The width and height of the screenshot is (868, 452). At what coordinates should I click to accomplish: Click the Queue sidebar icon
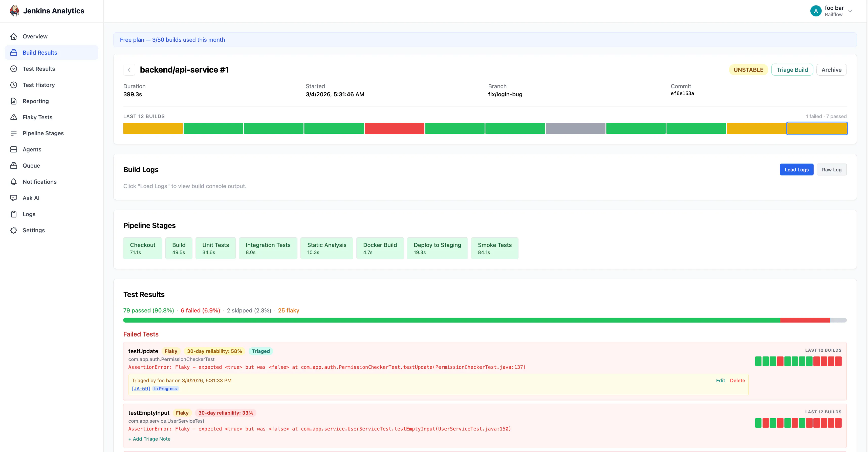13,165
